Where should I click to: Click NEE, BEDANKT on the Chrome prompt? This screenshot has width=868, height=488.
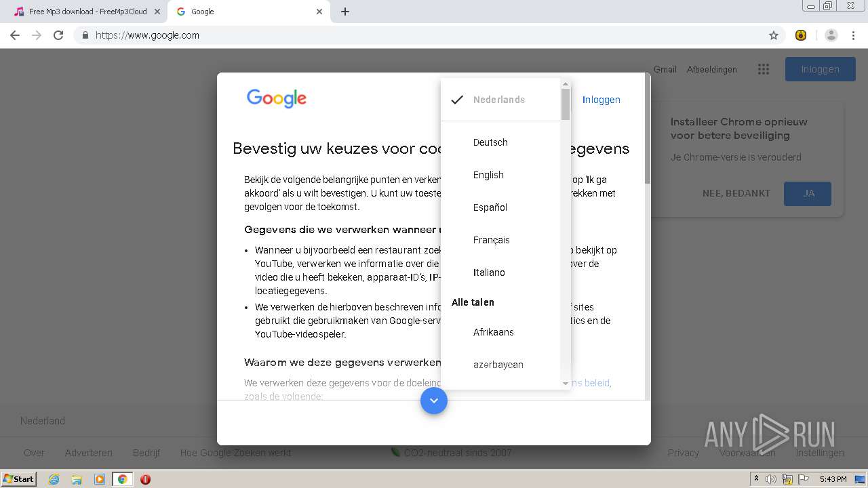pyautogui.click(x=736, y=193)
